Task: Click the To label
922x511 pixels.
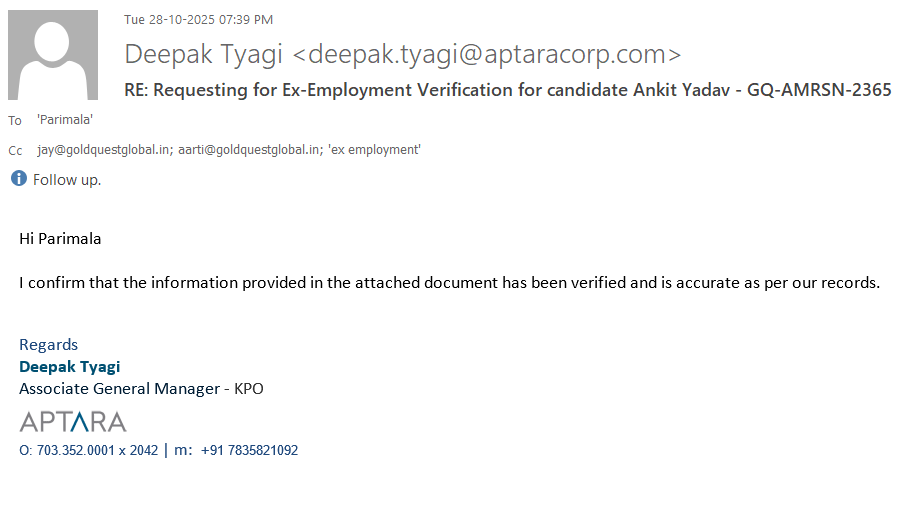Action: pos(15,120)
